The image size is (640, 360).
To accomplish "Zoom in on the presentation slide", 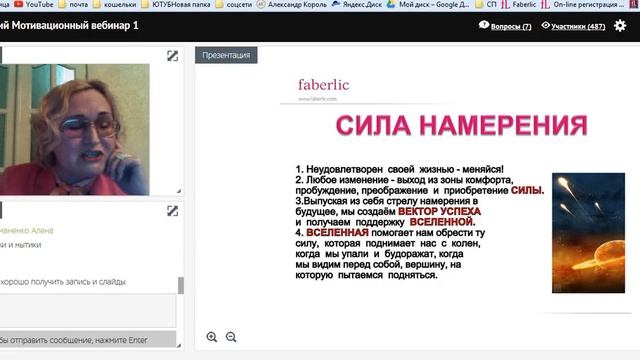I will click(211, 337).
